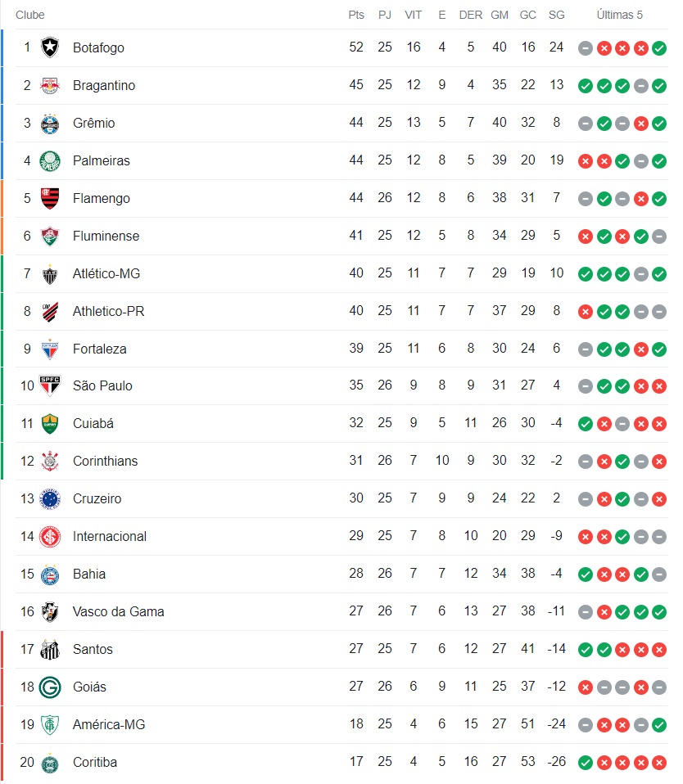This screenshot has height=784, width=683.
Task: Click the Fluminense club crest icon
Action: click(50, 236)
